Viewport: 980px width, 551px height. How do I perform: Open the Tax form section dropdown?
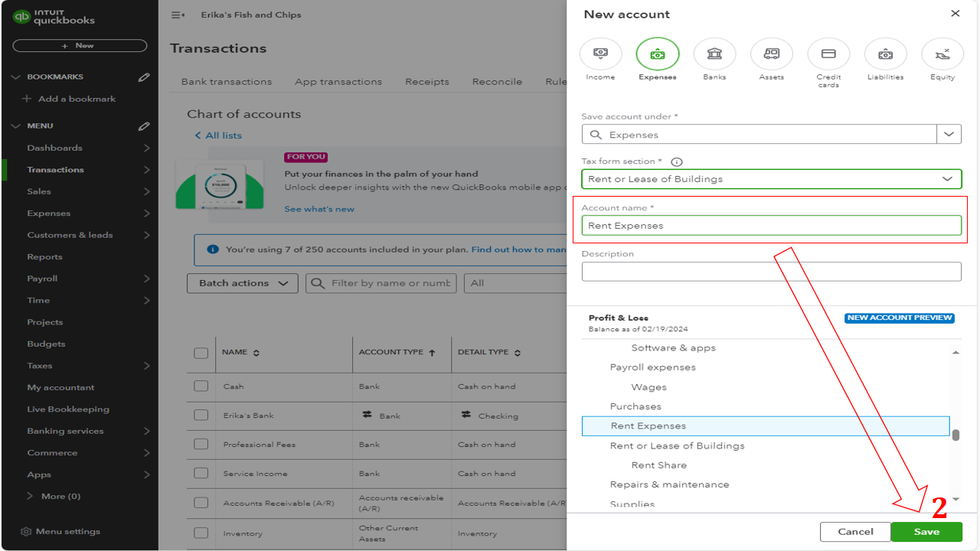(772, 179)
